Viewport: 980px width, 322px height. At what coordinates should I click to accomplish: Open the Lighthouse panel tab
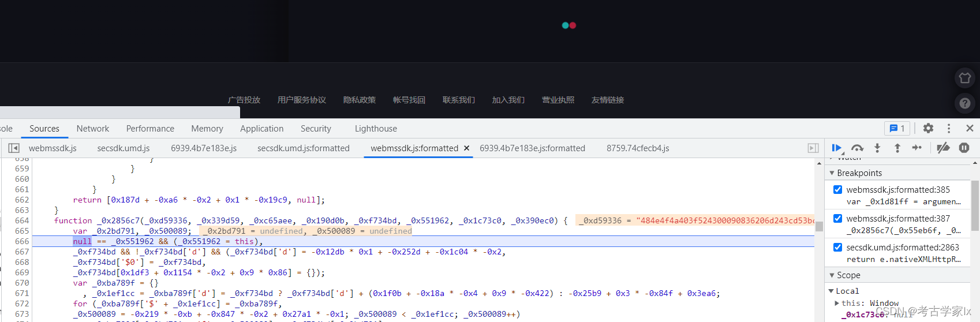point(376,129)
